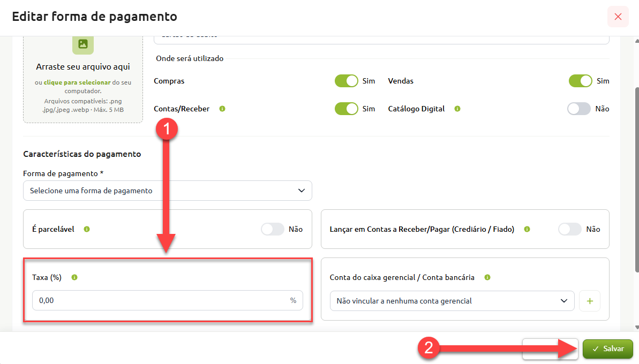Click info icon for Conta do caixa gerencial

[x=487, y=277]
